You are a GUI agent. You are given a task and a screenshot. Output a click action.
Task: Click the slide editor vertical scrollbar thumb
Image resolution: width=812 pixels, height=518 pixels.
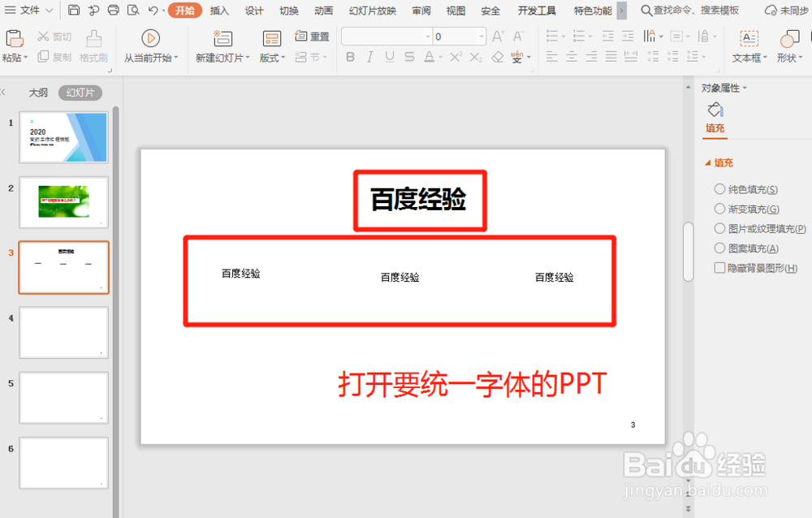tap(689, 251)
